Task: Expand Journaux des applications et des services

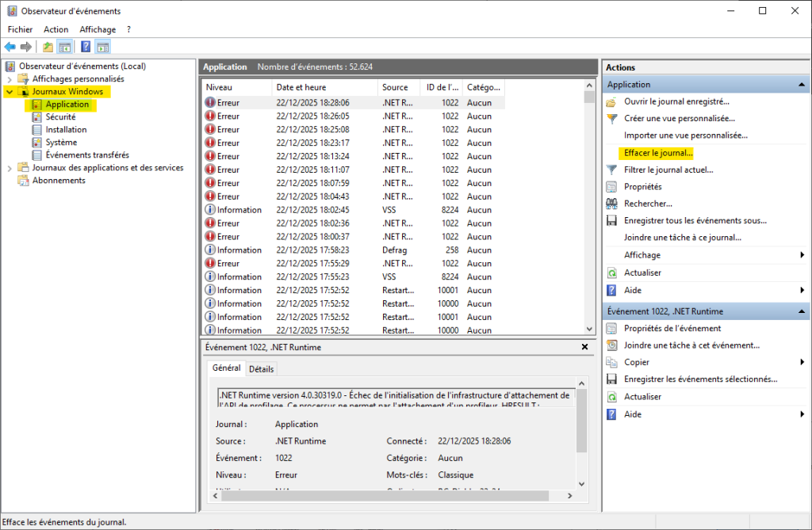Action: 10,168
